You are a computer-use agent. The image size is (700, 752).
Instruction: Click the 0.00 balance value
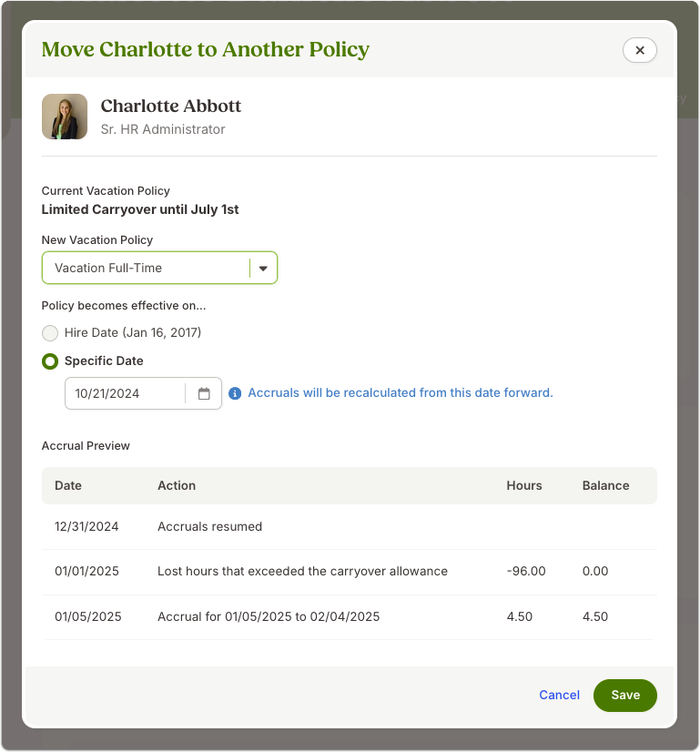[x=595, y=571]
